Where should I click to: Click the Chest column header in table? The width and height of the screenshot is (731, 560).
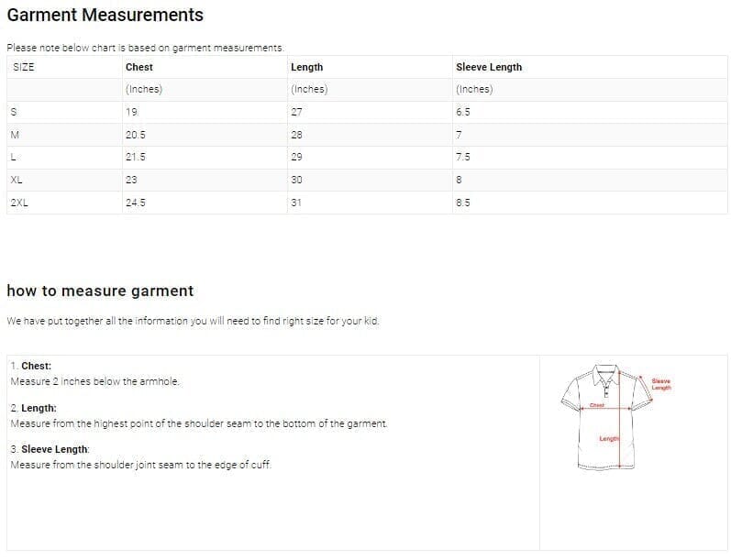tap(139, 67)
